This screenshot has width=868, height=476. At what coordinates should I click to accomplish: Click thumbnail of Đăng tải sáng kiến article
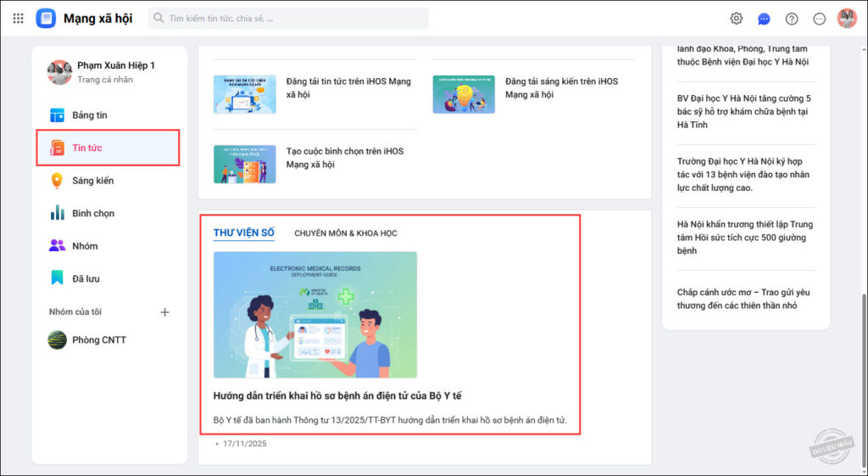pos(464,94)
